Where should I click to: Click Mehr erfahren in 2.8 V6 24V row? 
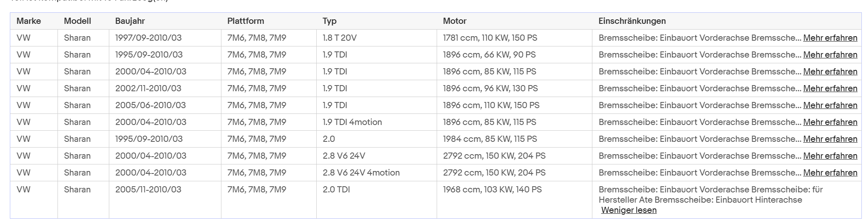pyautogui.click(x=830, y=156)
